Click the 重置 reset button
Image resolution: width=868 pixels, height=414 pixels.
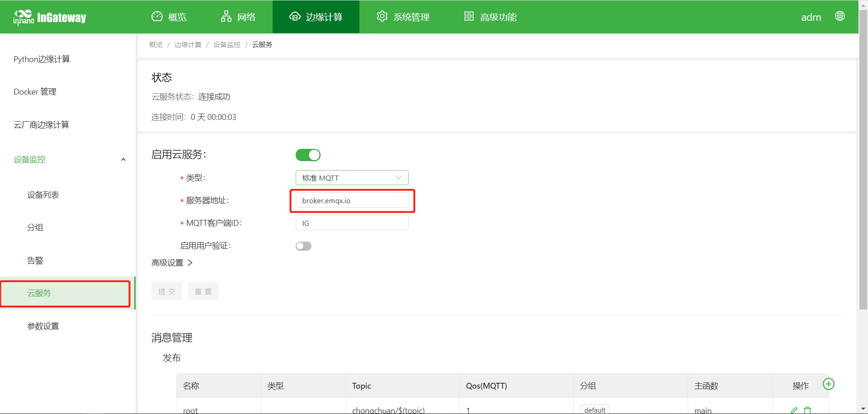203,291
